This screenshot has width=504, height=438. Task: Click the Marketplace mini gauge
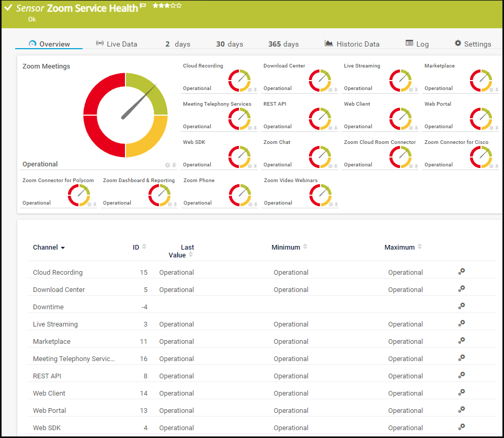tap(481, 81)
